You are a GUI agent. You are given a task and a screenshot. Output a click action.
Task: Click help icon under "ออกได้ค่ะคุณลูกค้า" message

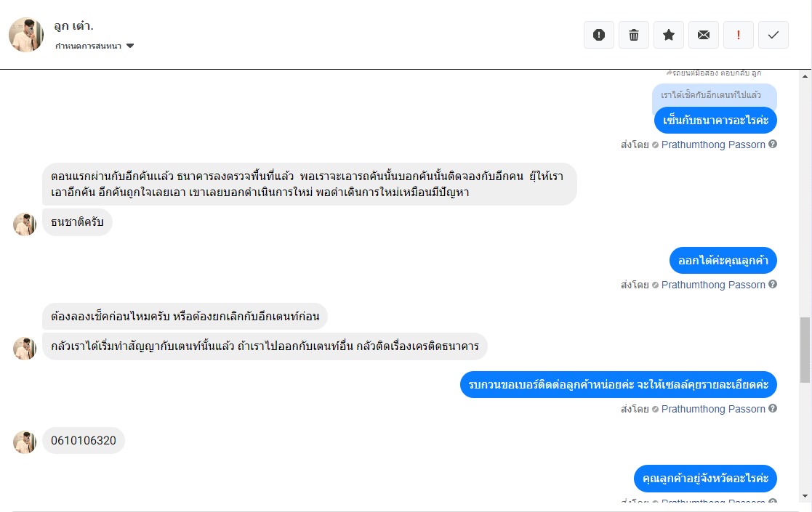pos(773,285)
